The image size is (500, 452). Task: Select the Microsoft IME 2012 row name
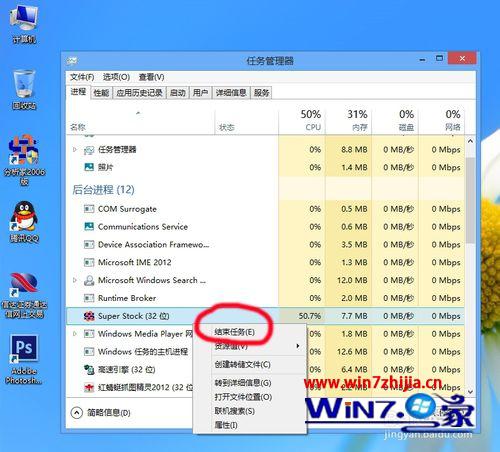click(x=135, y=262)
